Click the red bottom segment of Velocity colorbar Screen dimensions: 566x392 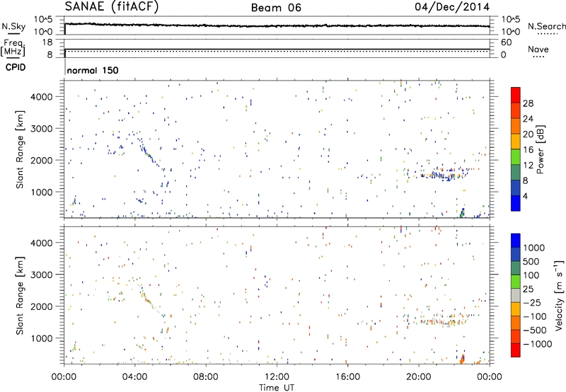[516, 350]
